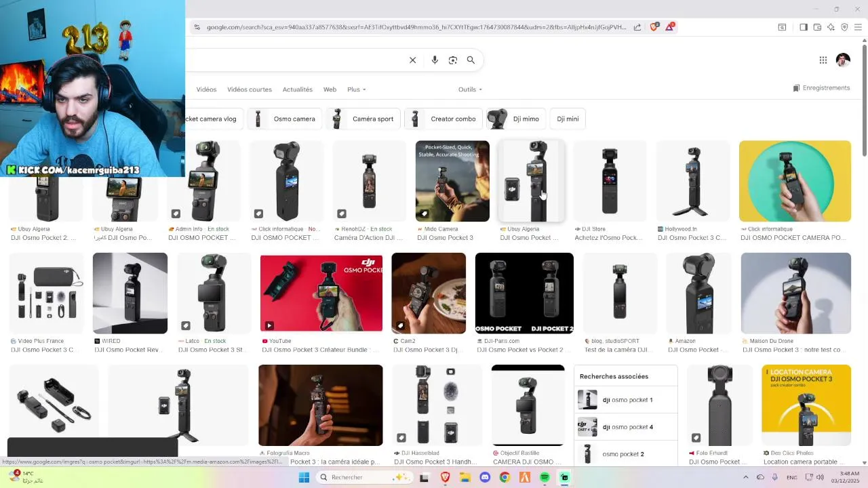Select related search osmo pocket 2

pos(625,454)
